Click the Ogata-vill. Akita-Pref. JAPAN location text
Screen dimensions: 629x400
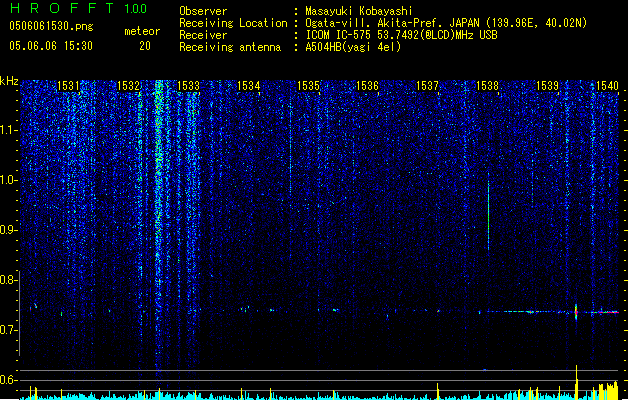(446, 23)
